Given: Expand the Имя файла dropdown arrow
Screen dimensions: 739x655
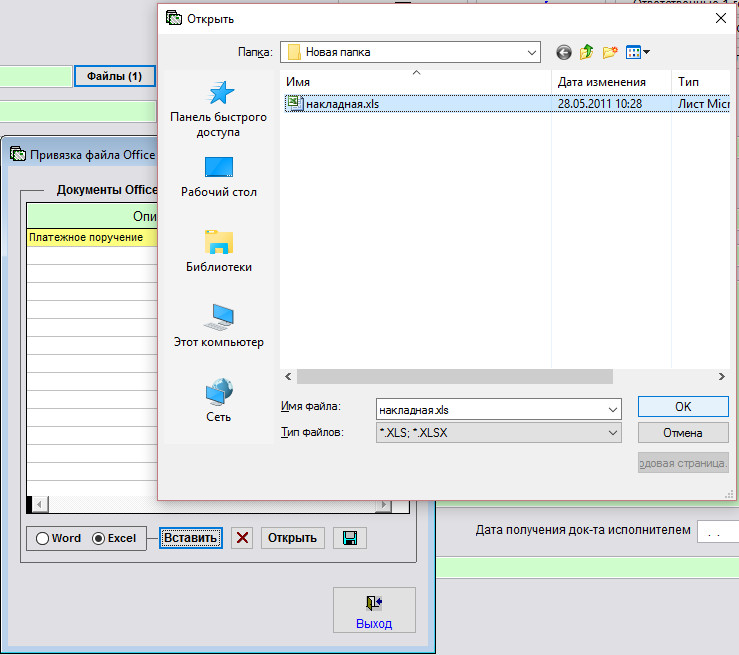Looking at the screenshot, I should pyautogui.click(x=612, y=409).
